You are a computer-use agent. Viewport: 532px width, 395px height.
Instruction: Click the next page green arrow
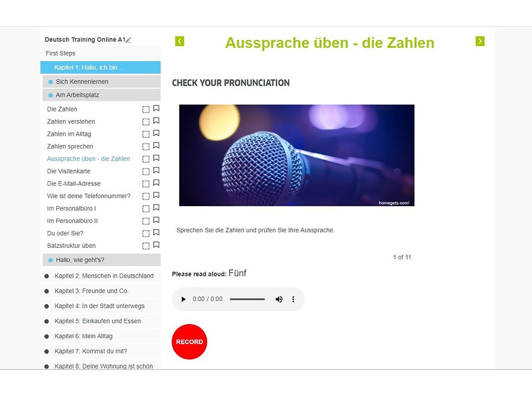tap(480, 41)
